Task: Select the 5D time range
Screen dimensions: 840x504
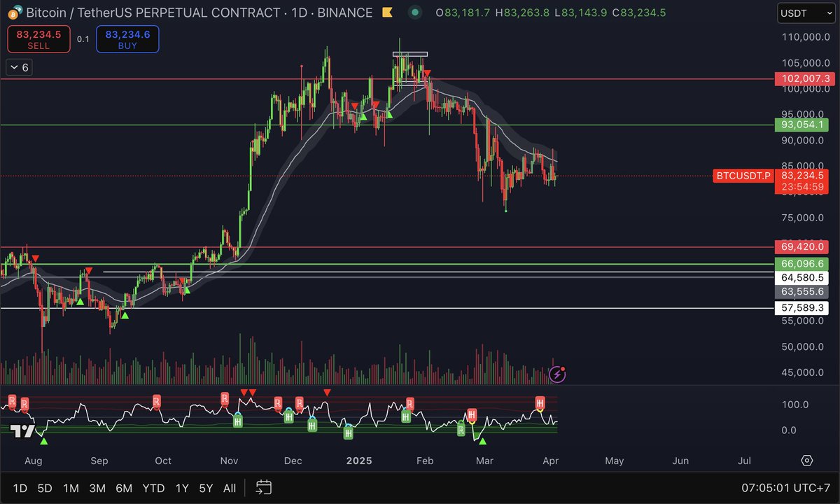Action: point(45,488)
